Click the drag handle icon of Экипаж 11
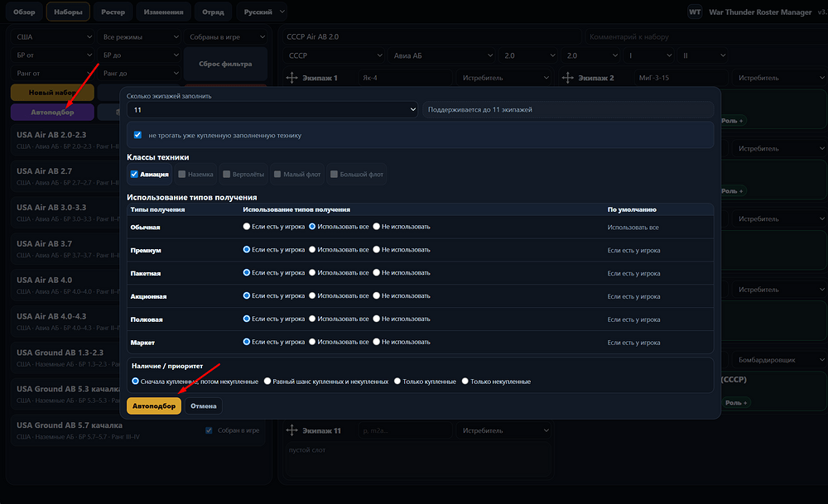Image resolution: width=828 pixels, height=504 pixels. click(x=292, y=430)
